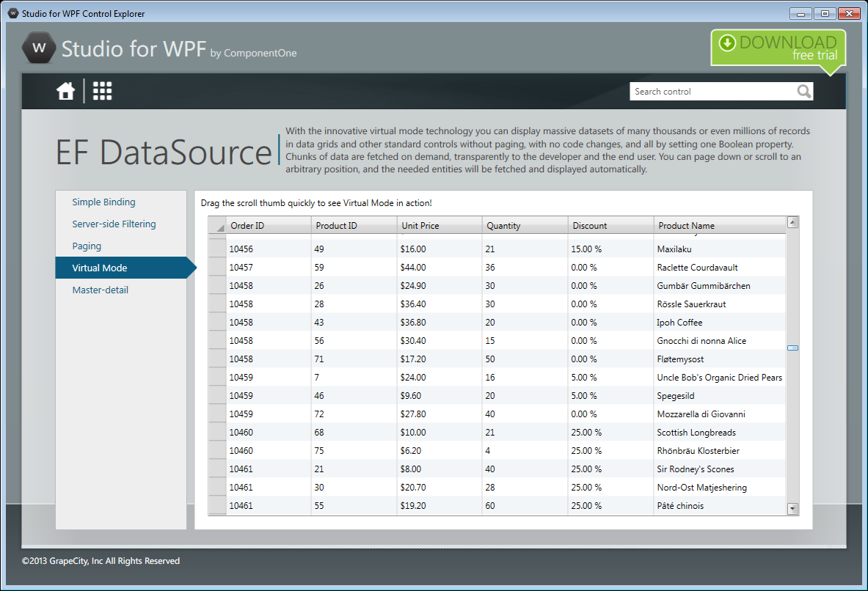Click the $6.20 unit price cell
The image size is (868, 591).
coord(440,450)
